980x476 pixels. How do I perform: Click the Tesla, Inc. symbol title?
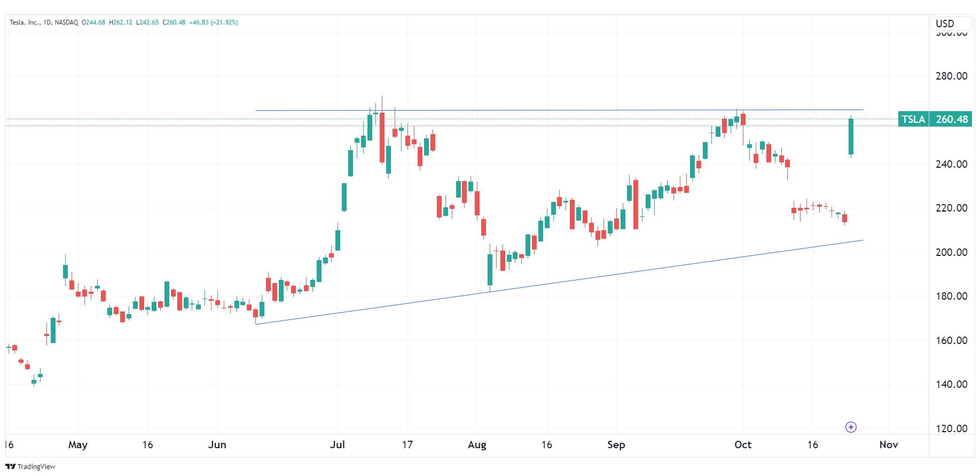[x=25, y=22]
